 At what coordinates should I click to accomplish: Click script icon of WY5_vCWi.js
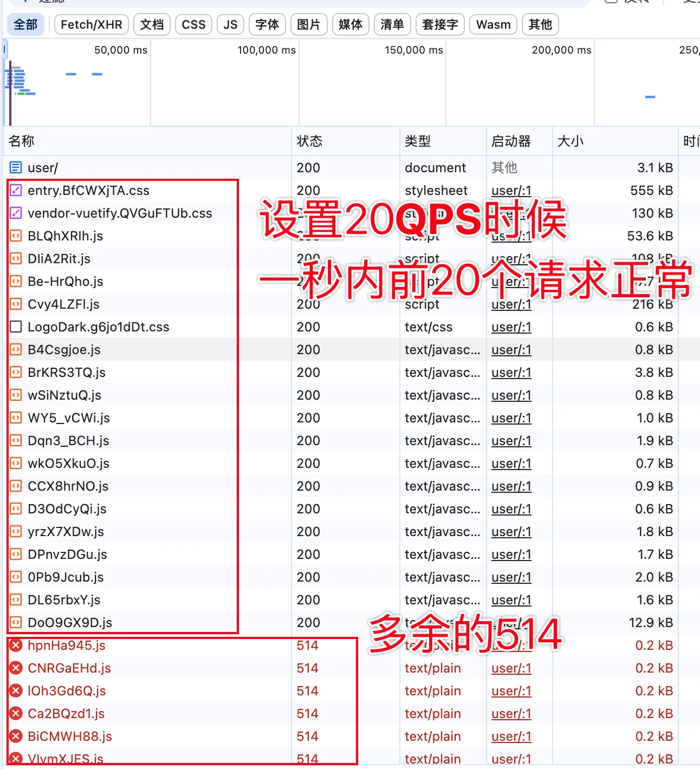pos(16,418)
